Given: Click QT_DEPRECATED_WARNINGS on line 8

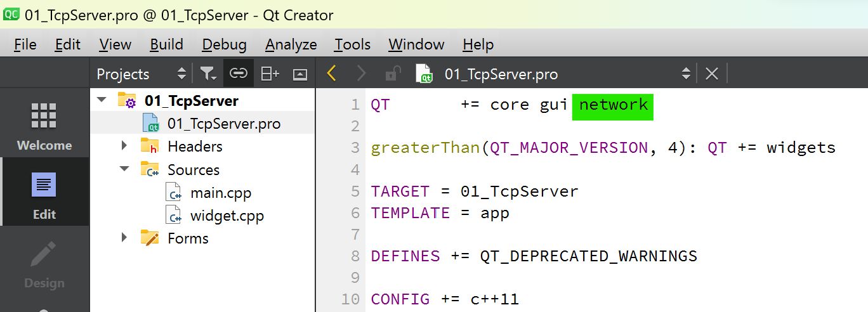Looking at the screenshot, I should [588, 256].
